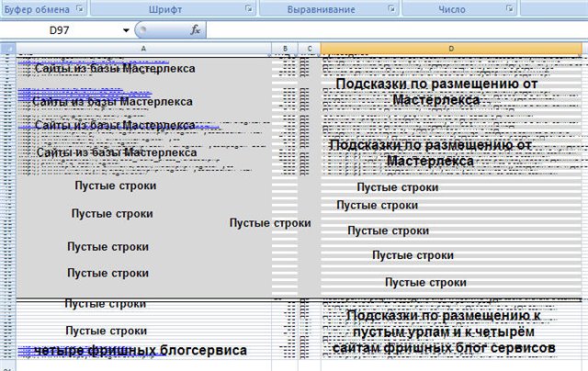Viewport: 588px width, 371px height.
Task: Click the Число group label
Action: pos(452,9)
